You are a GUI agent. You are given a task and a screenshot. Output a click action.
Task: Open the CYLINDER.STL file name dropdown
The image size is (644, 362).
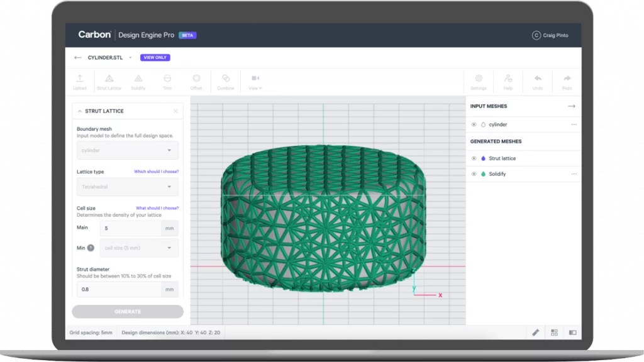130,57
